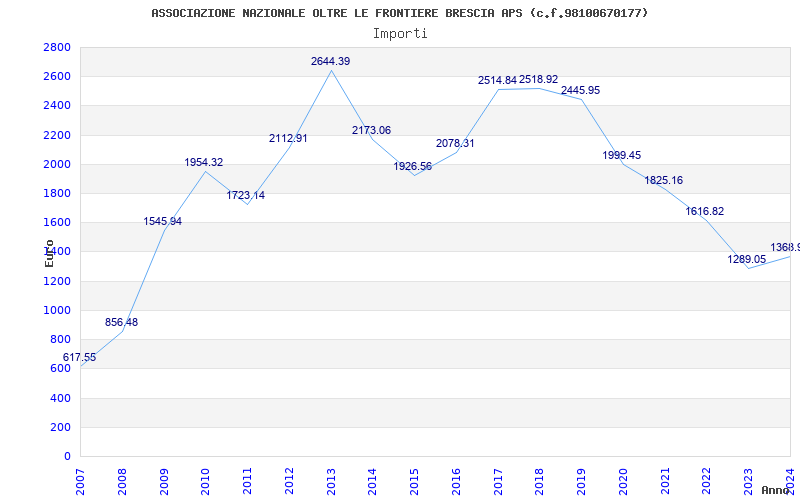
Task: Click the x-axis year label 2018
Action: coord(540,482)
